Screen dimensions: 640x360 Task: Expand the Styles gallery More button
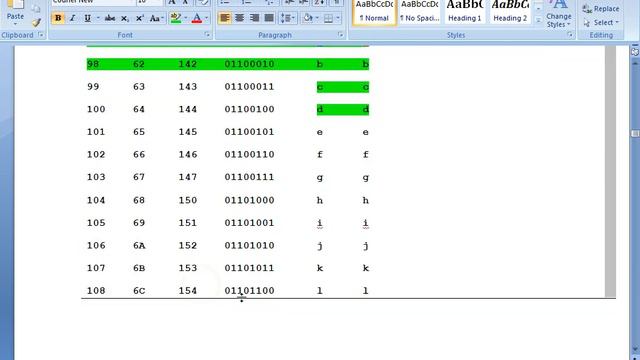coord(538,20)
